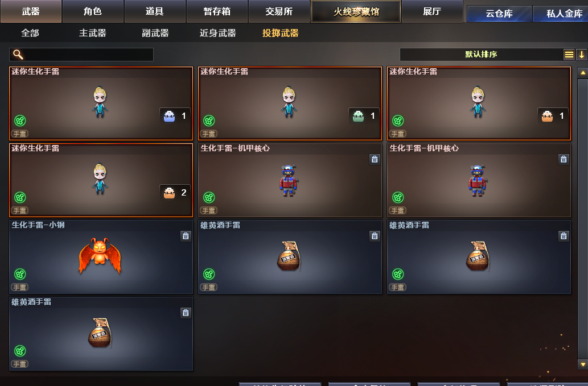Click trash icon on first 生化手雷-机甲核心 card
The height and width of the screenshot is (386, 588).
[375, 159]
